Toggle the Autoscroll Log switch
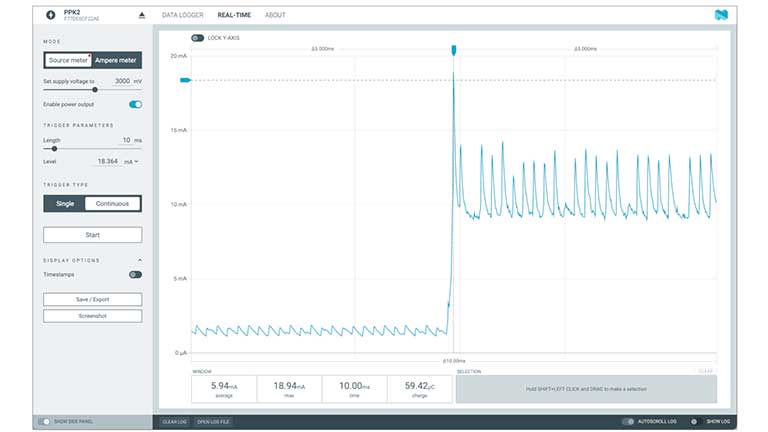 [x=628, y=421]
